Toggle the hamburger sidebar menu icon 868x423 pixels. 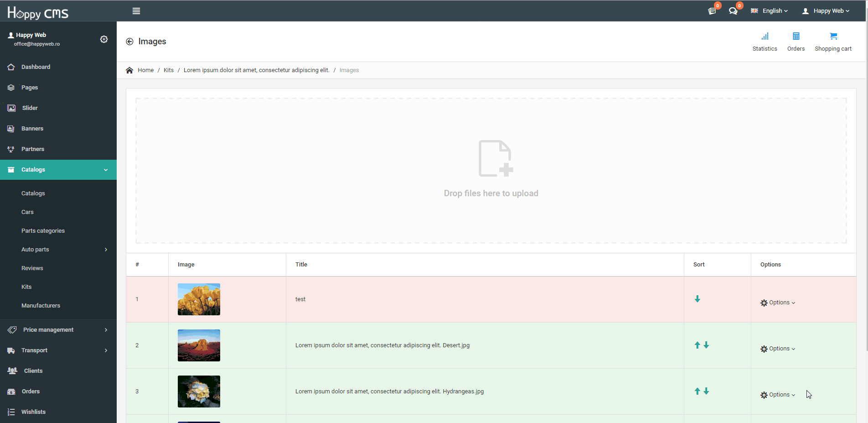click(x=136, y=11)
